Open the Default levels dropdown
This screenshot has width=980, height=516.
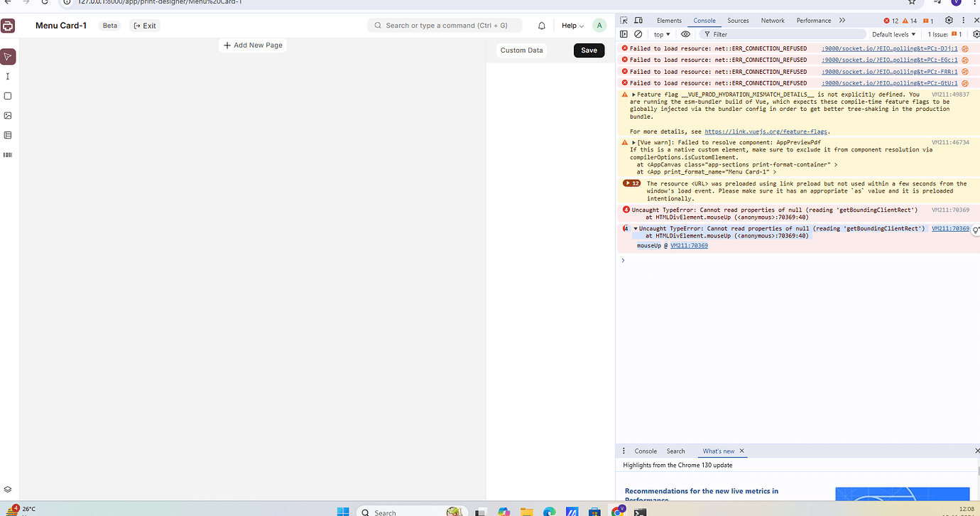pos(893,34)
